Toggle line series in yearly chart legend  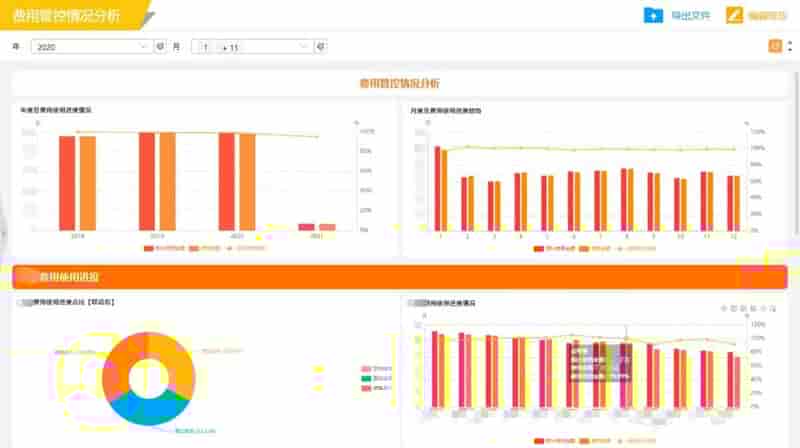[246, 248]
